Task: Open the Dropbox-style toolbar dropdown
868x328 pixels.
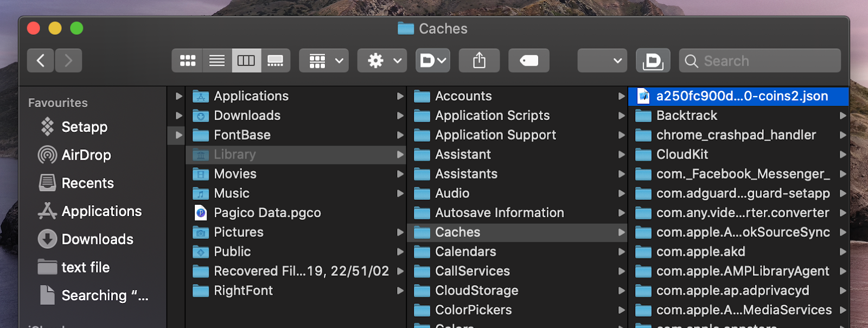Action: click(x=433, y=60)
